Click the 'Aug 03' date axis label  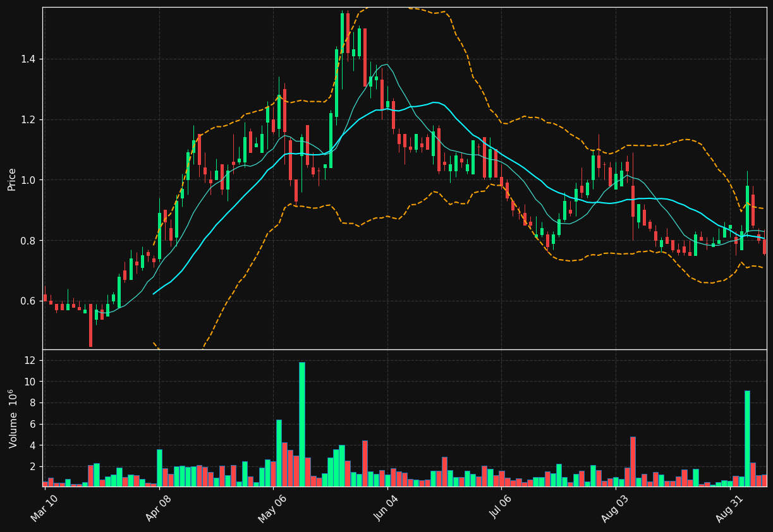615,509
